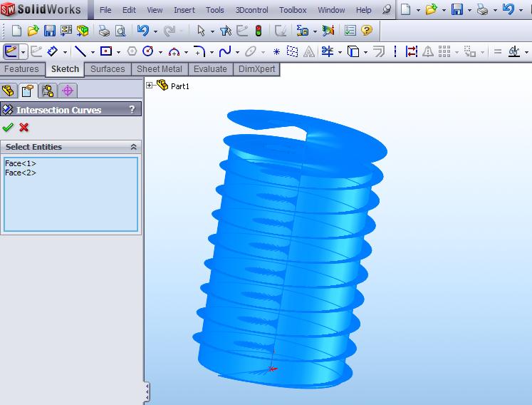Select the Spline sketch tool
The image size is (532, 405).
point(225,51)
